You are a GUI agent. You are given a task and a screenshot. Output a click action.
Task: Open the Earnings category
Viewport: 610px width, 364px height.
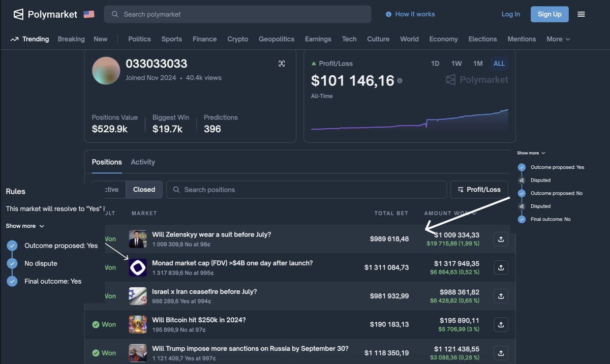coord(318,39)
